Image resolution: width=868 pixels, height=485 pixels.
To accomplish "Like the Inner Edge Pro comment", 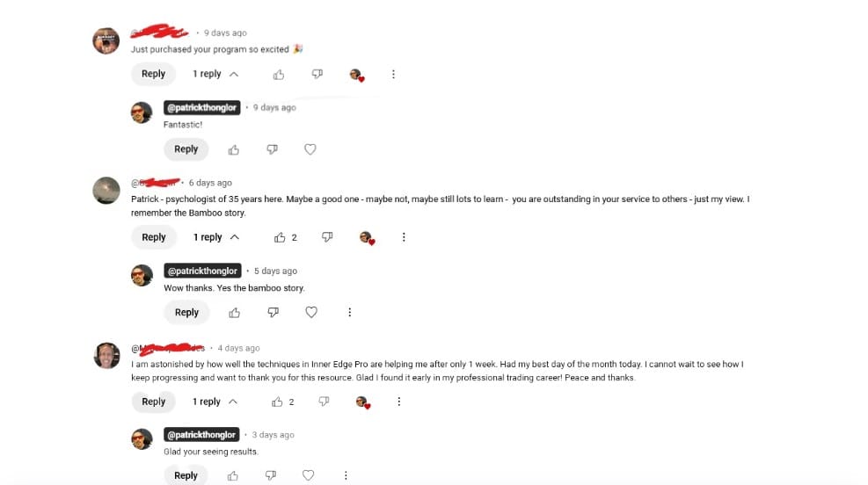I will (277, 402).
